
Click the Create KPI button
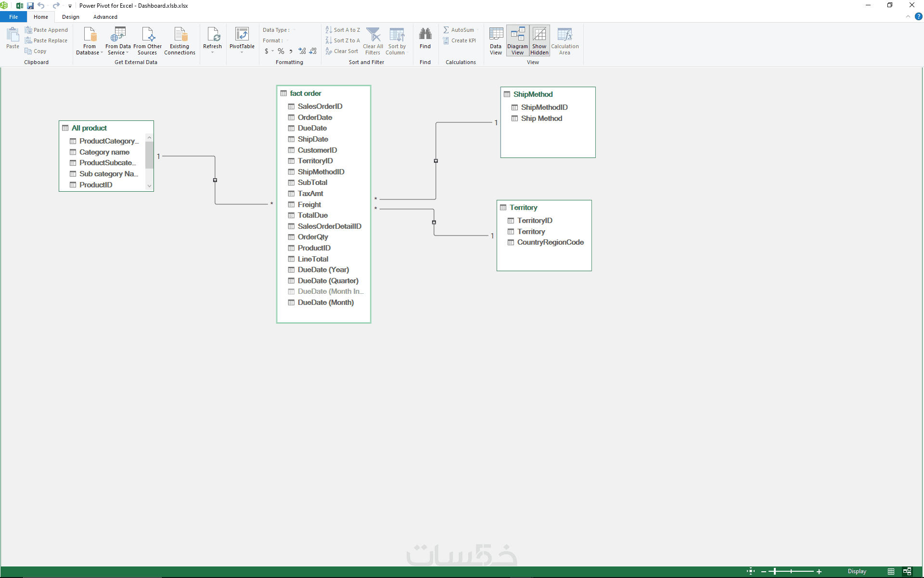[x=460, y=40]
